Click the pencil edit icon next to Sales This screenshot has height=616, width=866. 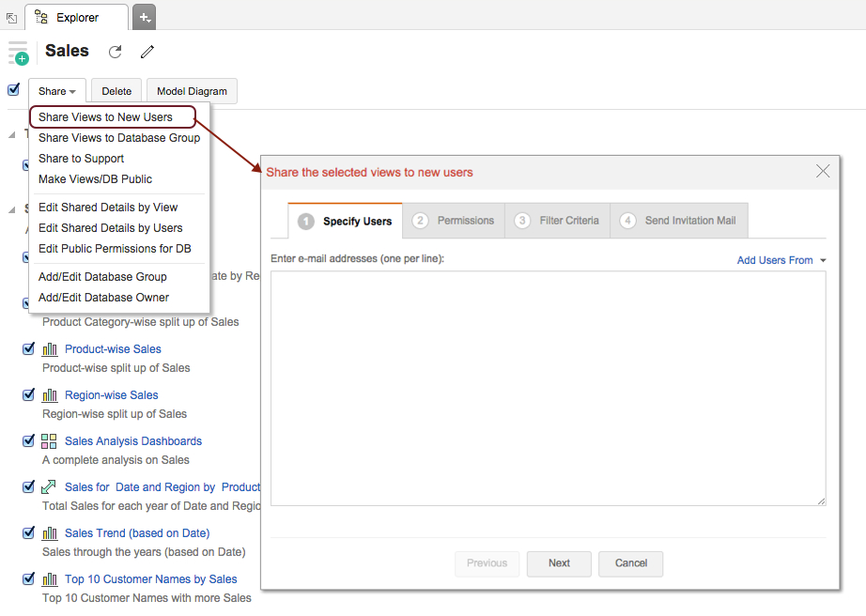click(147, 52)
